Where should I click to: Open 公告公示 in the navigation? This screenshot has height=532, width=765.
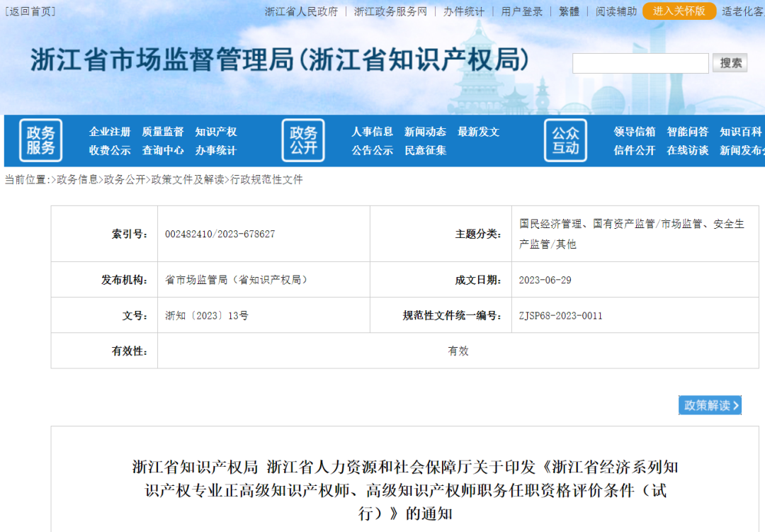[x=372, y=150]
